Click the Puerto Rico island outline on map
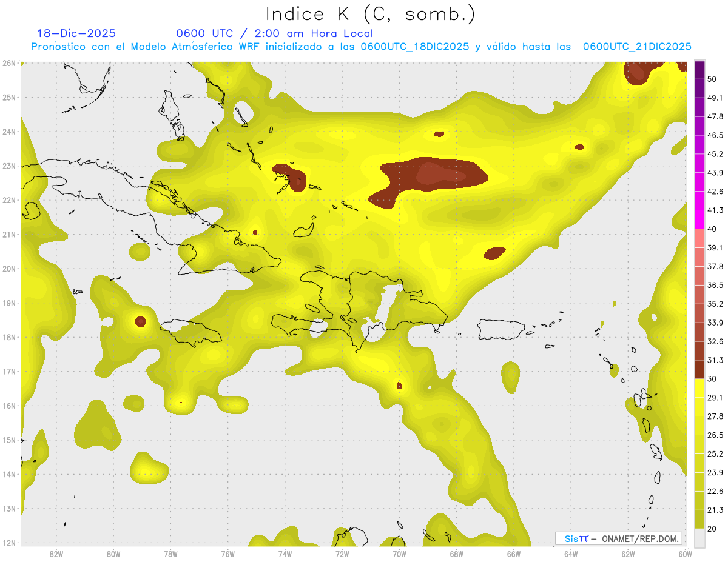 tap(502, 329)
